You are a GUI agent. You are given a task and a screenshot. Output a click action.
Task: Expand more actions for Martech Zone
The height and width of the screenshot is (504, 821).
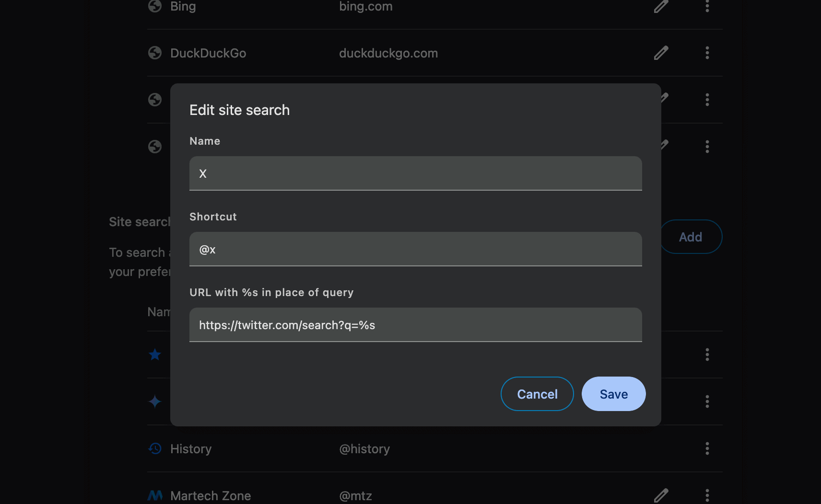click(x=707, y=495)
